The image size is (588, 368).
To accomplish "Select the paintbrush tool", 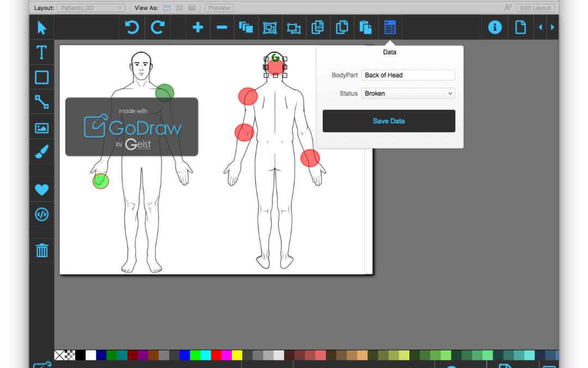I will (x=41, y=152).
